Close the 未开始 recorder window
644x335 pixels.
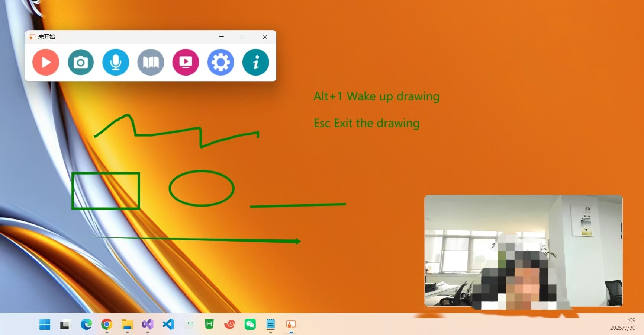265,37
